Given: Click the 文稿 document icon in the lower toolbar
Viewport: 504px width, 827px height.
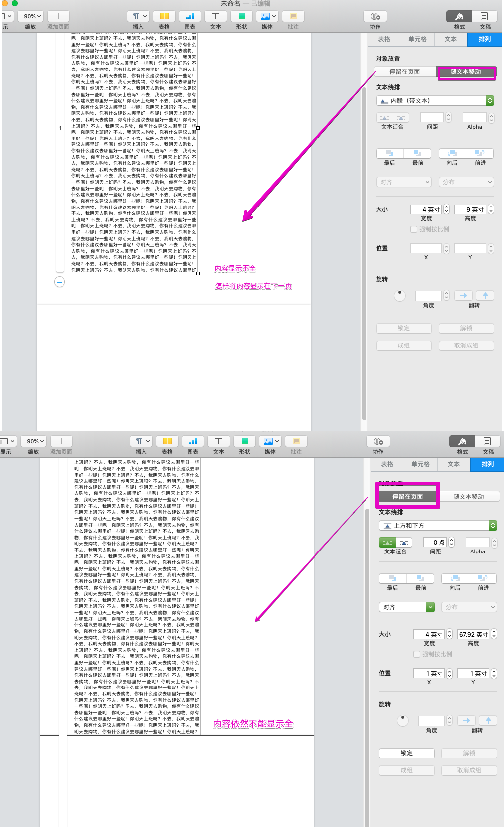Looking at the screenshot, I should 488,441.
